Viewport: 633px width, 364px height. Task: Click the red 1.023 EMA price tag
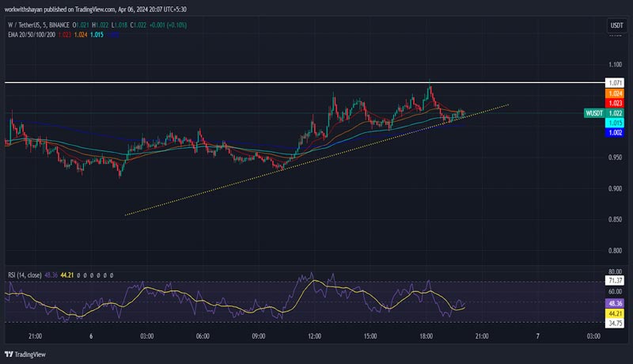(615, 103)
